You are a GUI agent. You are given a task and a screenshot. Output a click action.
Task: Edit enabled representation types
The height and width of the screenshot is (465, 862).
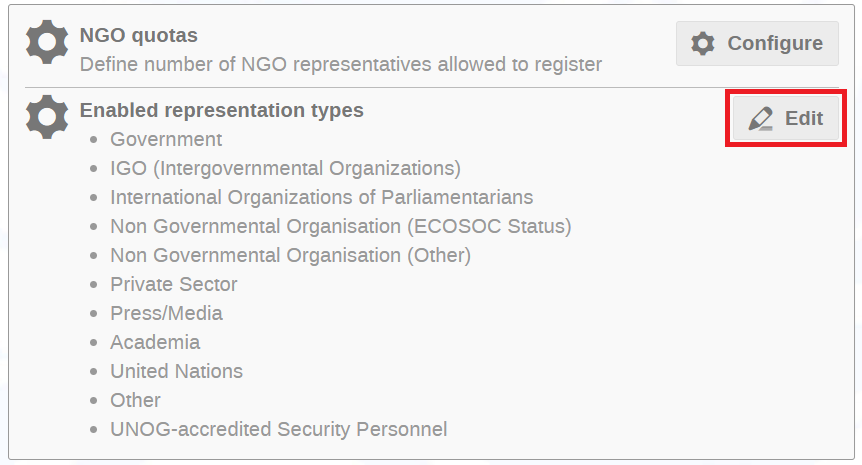[786, 118]
